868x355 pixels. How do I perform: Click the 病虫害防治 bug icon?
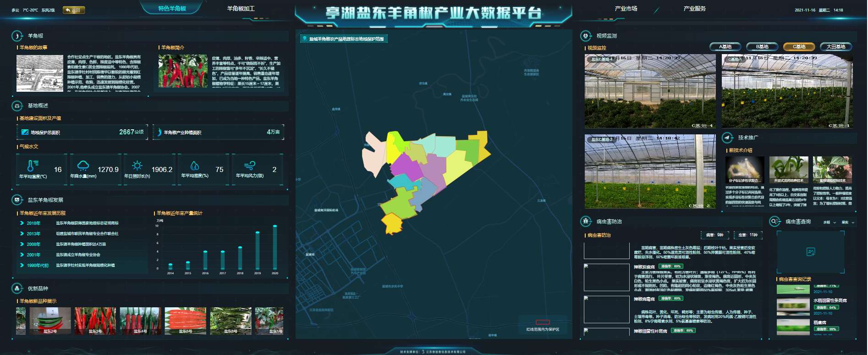pos(586,222)
